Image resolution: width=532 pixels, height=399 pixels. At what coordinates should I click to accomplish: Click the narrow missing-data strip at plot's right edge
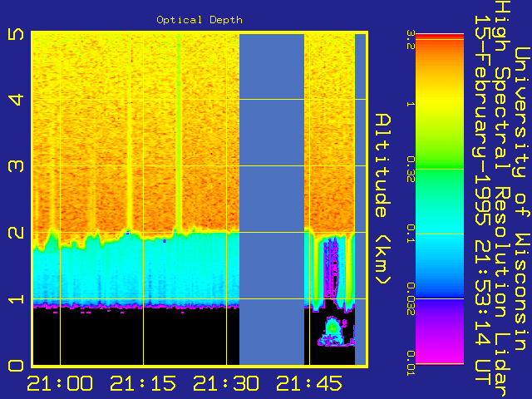(x=360, y=199)
